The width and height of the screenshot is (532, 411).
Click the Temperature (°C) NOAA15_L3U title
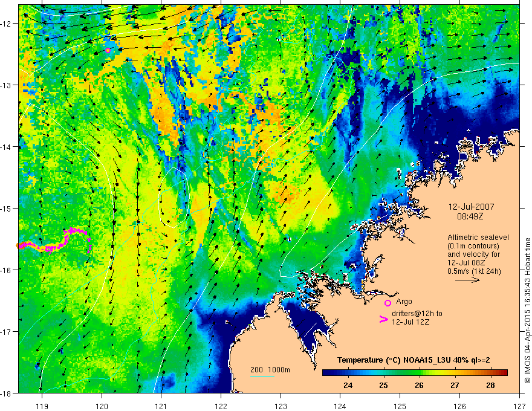414,360
